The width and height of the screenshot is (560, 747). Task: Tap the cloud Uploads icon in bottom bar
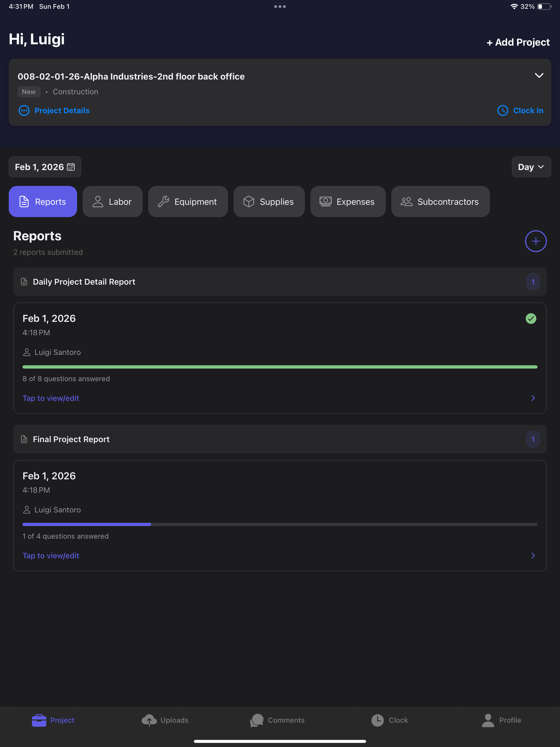point(149,720)
